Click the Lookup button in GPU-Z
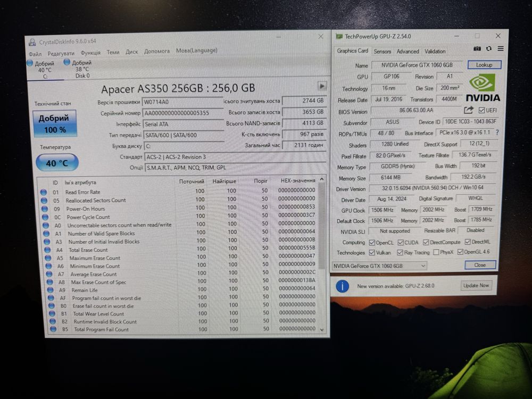Image resolution: width=532 pixels, height=399 pixels. pos(484,65)
